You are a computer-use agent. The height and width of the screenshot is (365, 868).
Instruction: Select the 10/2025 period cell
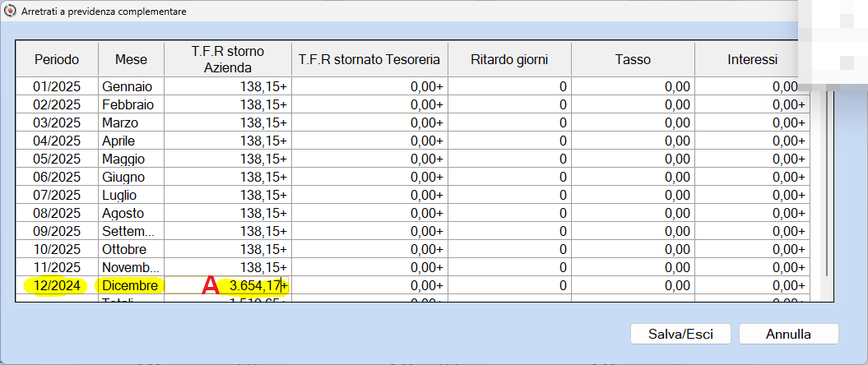tap(57, 249)
